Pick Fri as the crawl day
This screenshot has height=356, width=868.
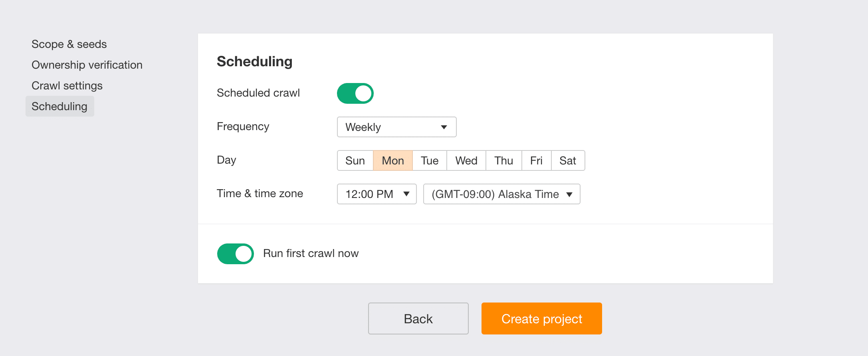tap(536, 160)
